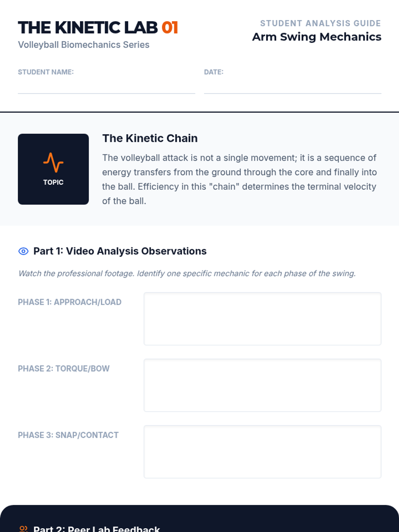Viewport: 399px width, 532px height.
Task: Click the people icon beside Part 2
Action: point(23,529)
